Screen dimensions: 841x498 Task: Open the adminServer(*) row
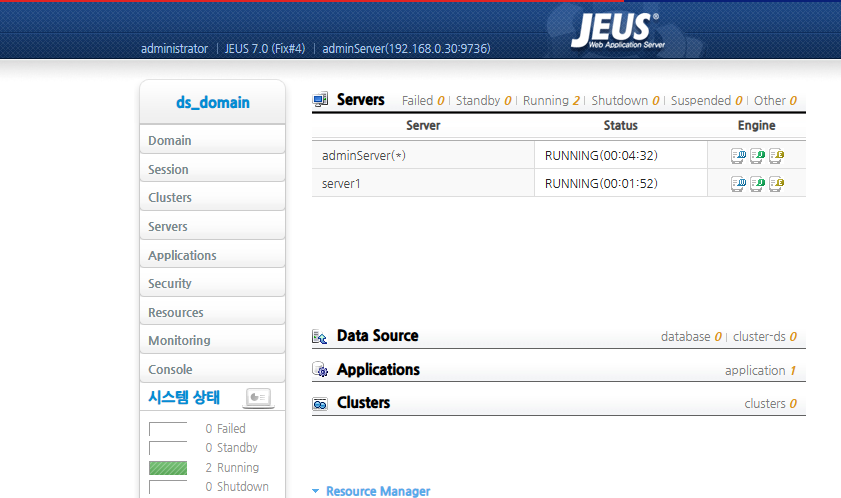coord(364,156)
